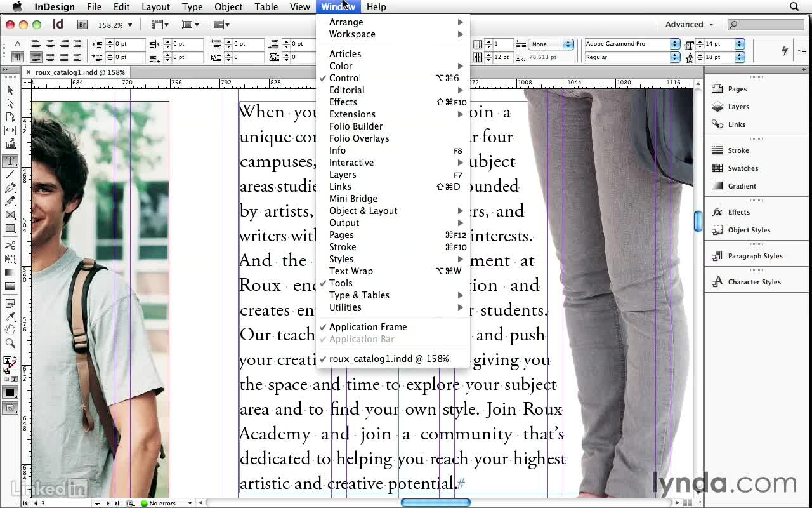This screenshot has height=508, width=812.
Task: Open the Layers panel in the dock
Action: click(x=738, y=107)
